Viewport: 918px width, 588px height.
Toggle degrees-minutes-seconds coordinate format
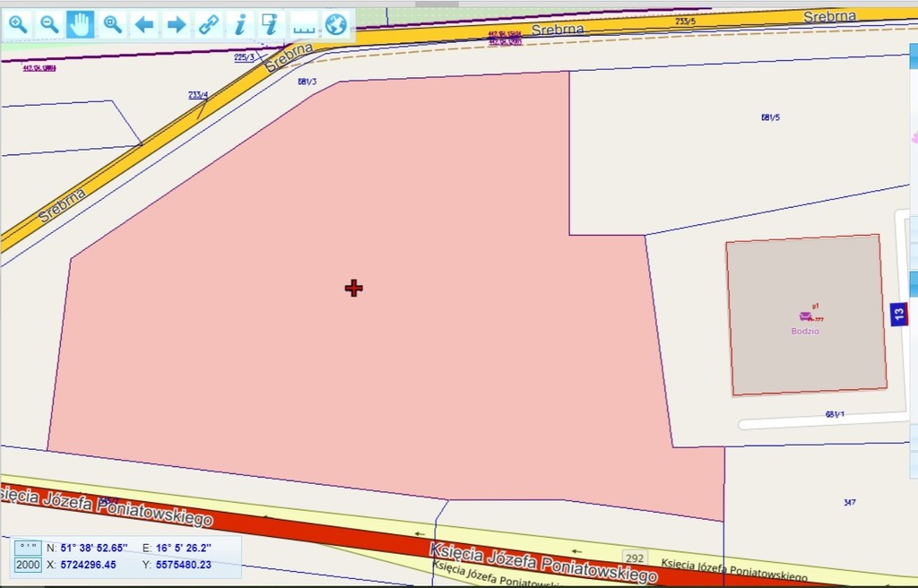(28, 547)
